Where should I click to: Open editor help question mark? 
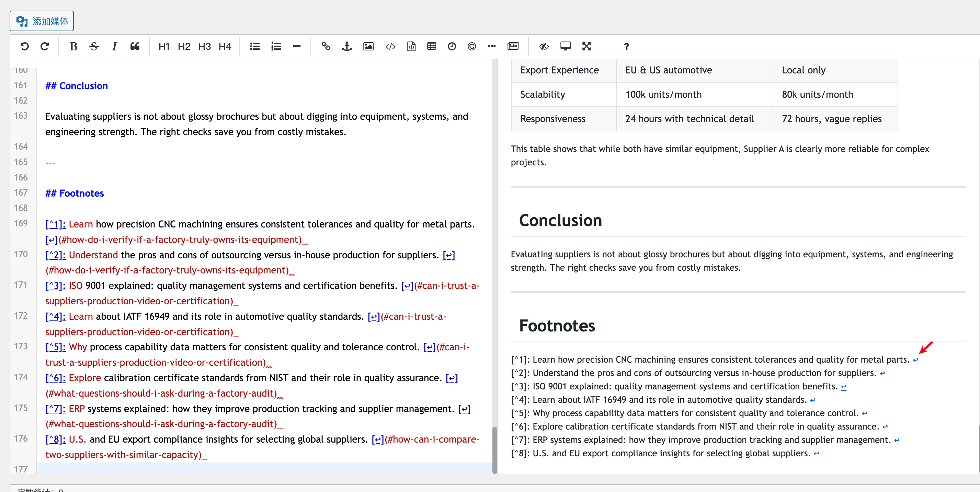point(626,46)
